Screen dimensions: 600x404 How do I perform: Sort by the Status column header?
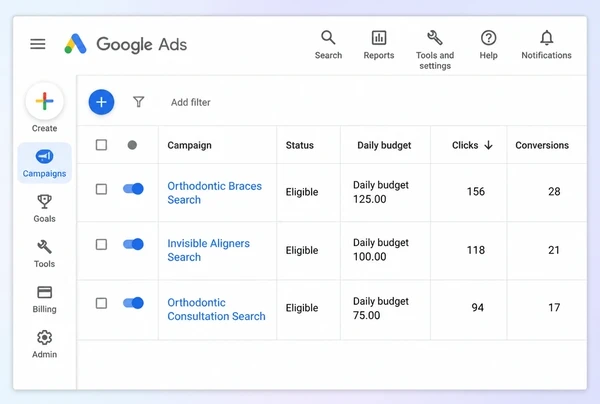point(300,145)
